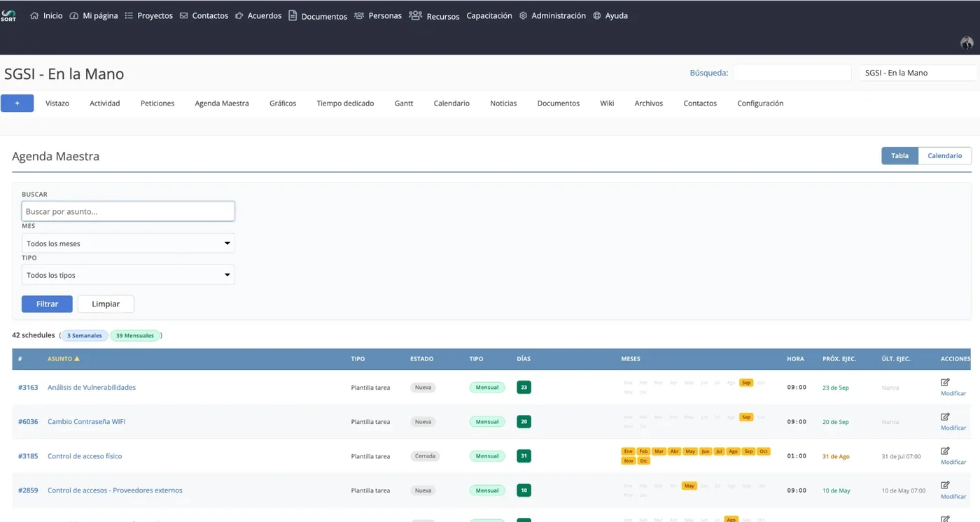Click Mensual tag in Cambio Contraseña WIFI row

[x=487, y=421]
